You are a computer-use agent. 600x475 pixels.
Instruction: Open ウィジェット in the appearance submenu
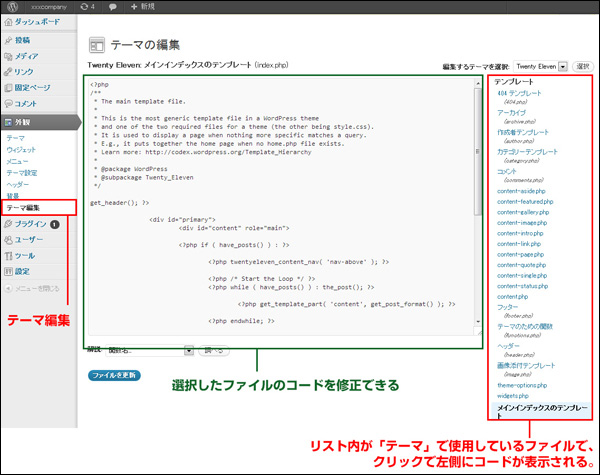[21, 148]
